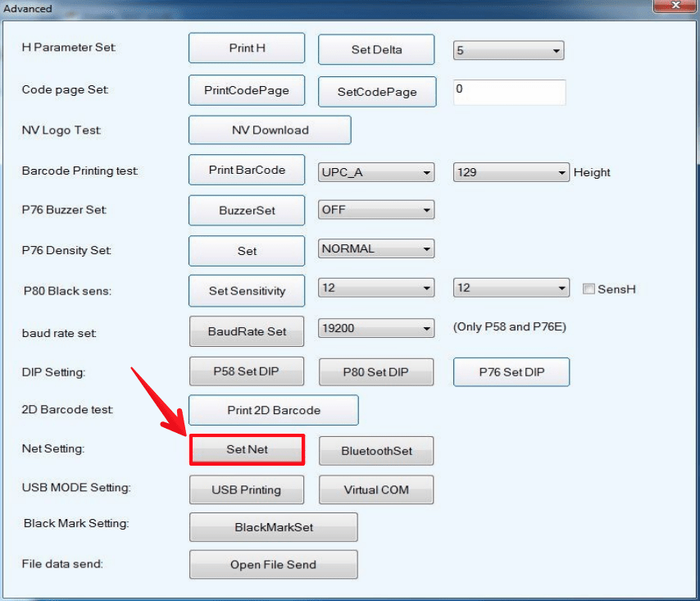Click the P58 Set DIP button

click(247, 371)
